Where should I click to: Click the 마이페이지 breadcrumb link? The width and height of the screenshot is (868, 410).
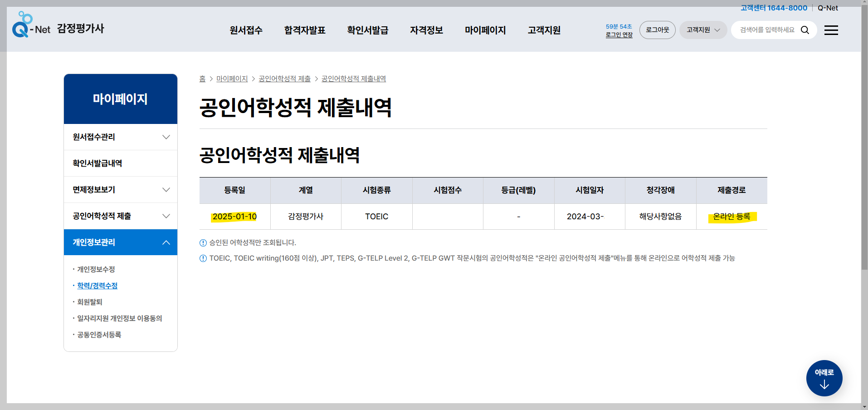point(232,79)
